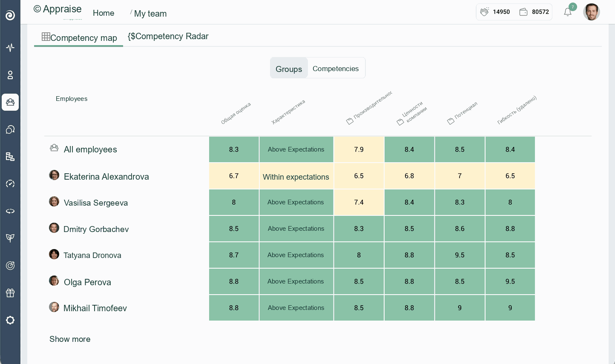
Task: Open the gift rewards sidebar icon
Action: (x=10, y=293)
